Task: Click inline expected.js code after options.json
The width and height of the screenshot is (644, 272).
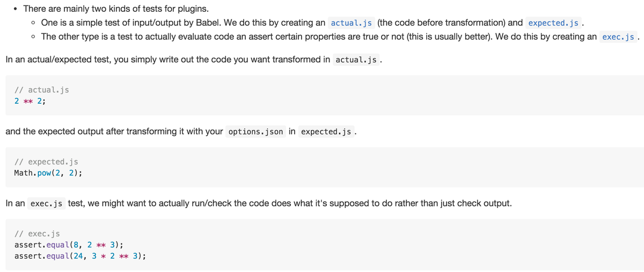Action: [326, 132]
